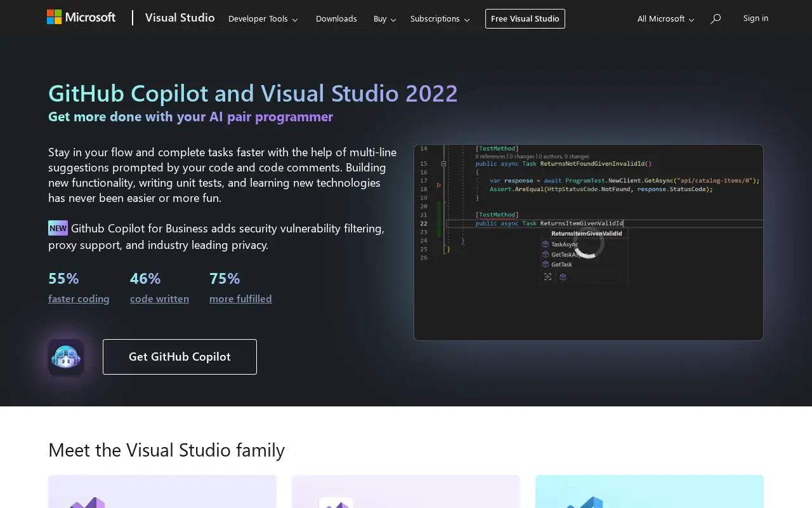Image resolution: width=812 pixels, height=508 pixels.
Task: Open the Visual Studio home link
Action: point(180,18)
